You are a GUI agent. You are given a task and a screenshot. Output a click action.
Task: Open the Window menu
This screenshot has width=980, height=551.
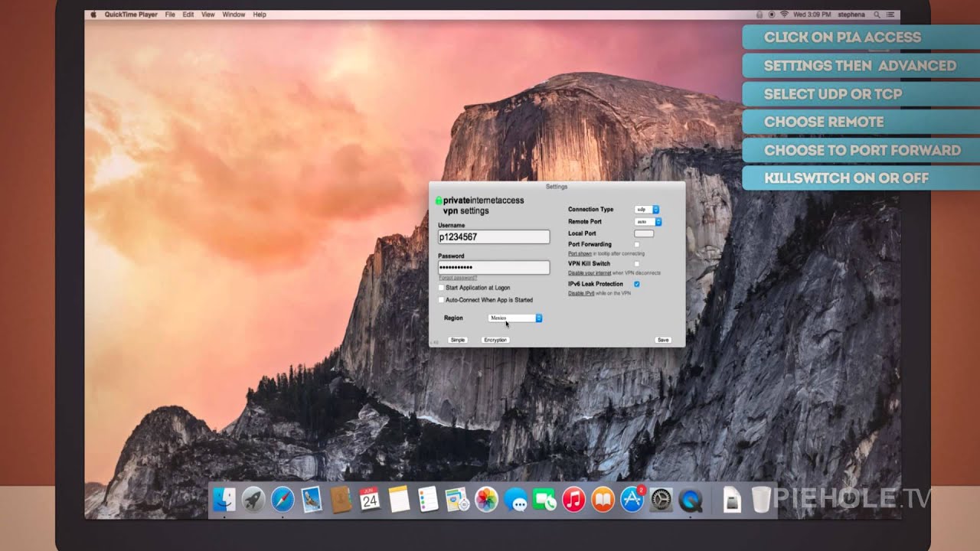pyautogui.click(x=234, y=15)
